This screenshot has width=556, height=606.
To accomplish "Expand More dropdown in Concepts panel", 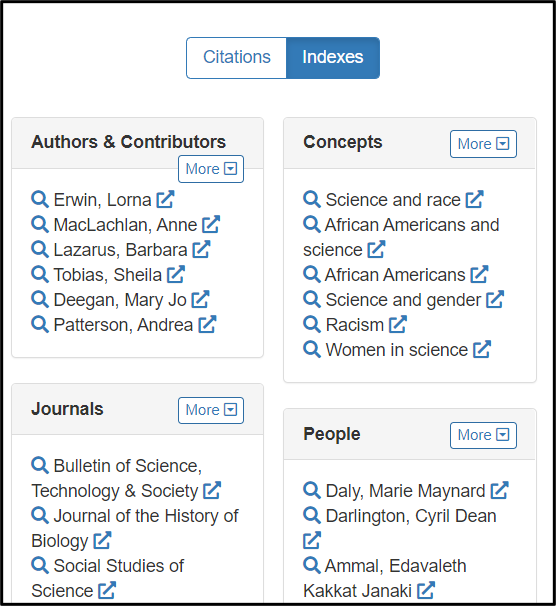I will 483,144.
